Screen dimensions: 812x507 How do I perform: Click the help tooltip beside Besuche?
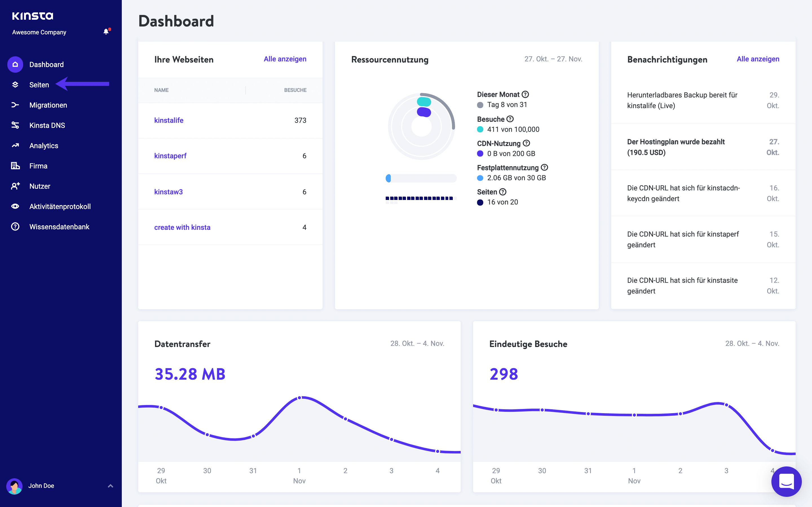click(x=510, y=119)
